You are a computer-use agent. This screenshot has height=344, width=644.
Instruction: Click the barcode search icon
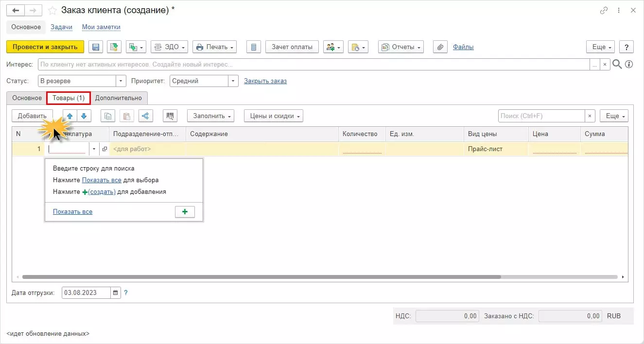pyautogui.click(x=170, y=116)
